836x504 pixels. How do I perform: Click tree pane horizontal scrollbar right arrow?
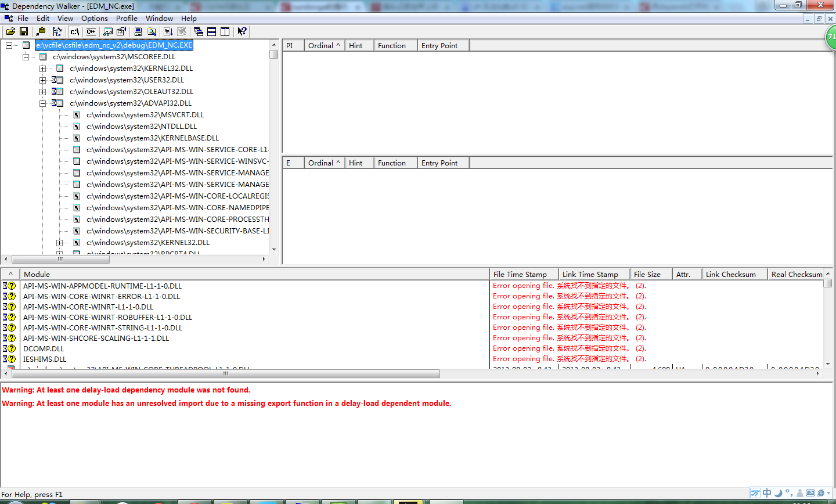click(x=264, y=259)
